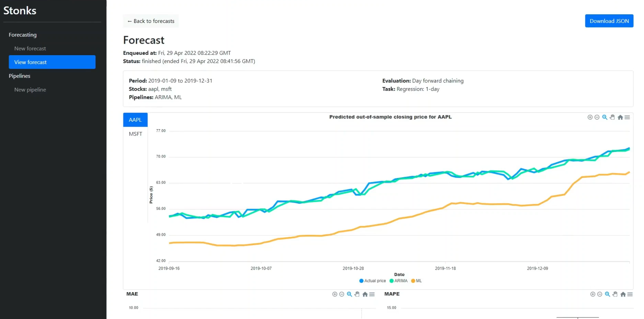Image resolution: width=644 pixels, height=319 pixels.
Task: Select the AAPL stock tab
Action: click(135, 120)
